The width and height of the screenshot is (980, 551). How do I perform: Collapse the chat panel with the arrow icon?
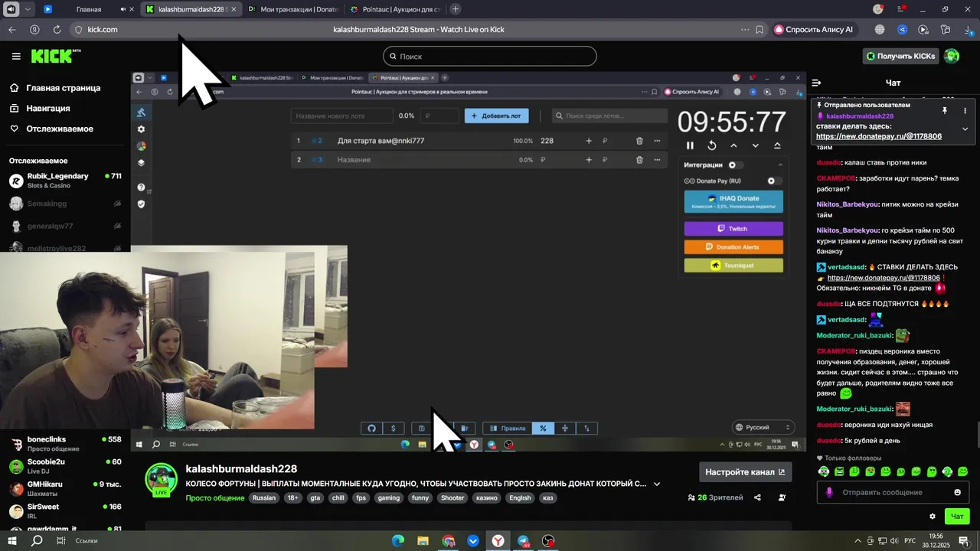tap(816, 83)
